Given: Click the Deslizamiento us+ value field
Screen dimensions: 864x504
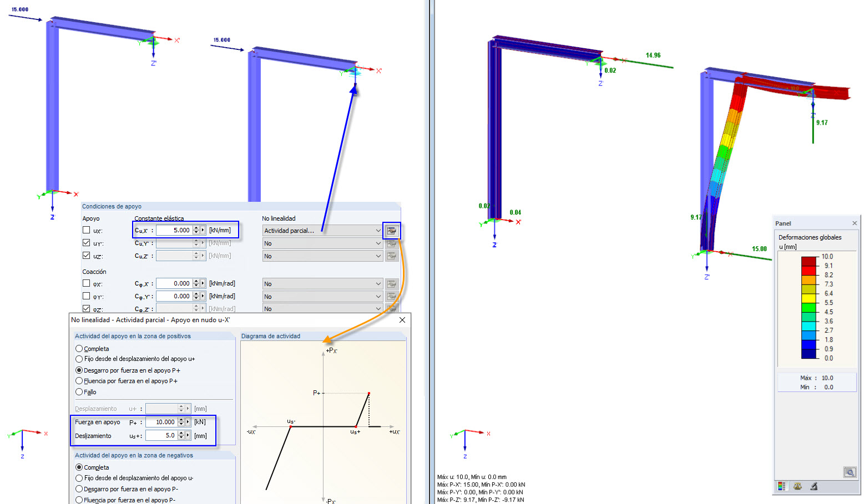Looking at the screenshot, I should pyautogui.click(x=161, y=436).
